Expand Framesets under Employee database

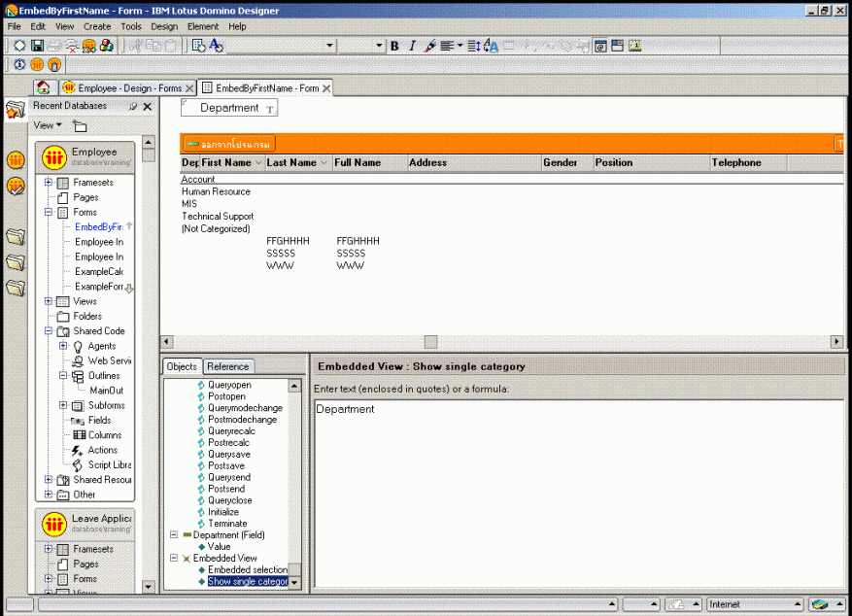coord(49,182)
